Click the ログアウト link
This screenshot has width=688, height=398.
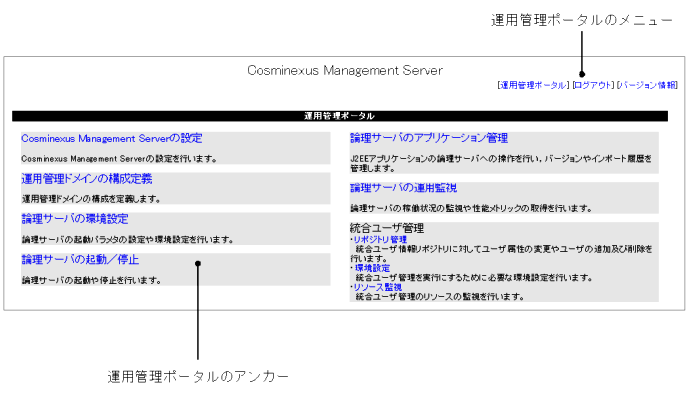coord(593,85)
